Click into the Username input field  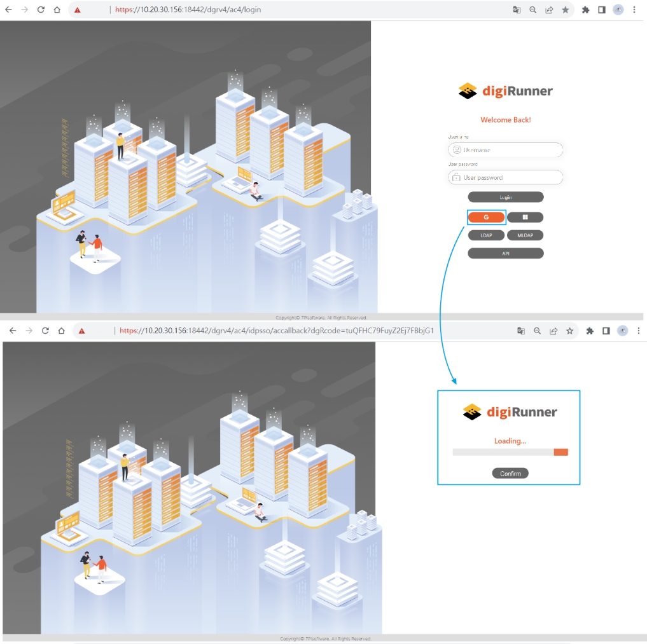(509, 150)
